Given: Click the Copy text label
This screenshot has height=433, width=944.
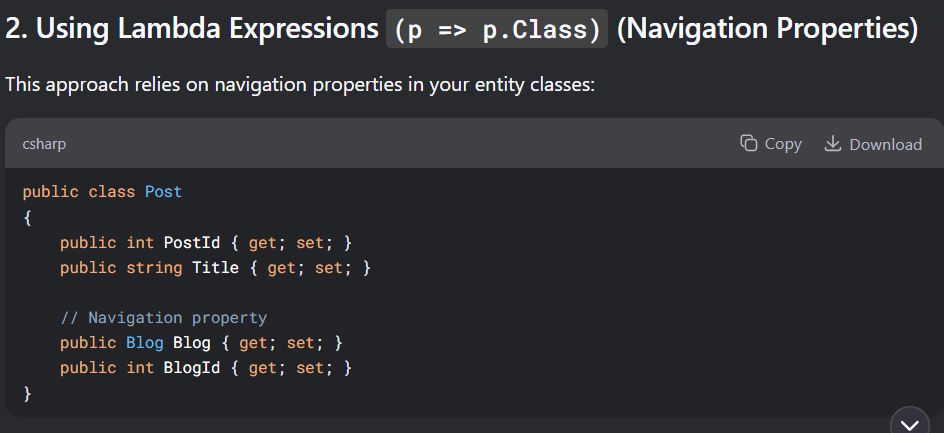Looking at the screenshot, I should [783, 144].
